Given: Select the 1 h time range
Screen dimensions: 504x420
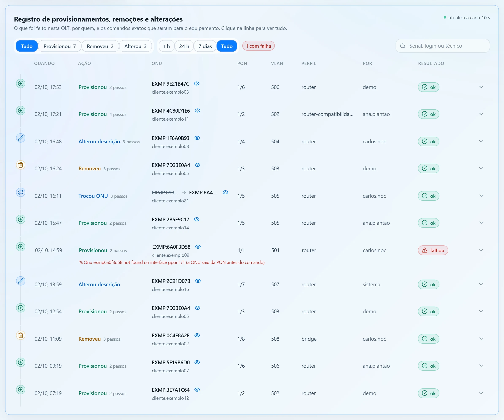Looking at the screenshot, I should [167, 46].
